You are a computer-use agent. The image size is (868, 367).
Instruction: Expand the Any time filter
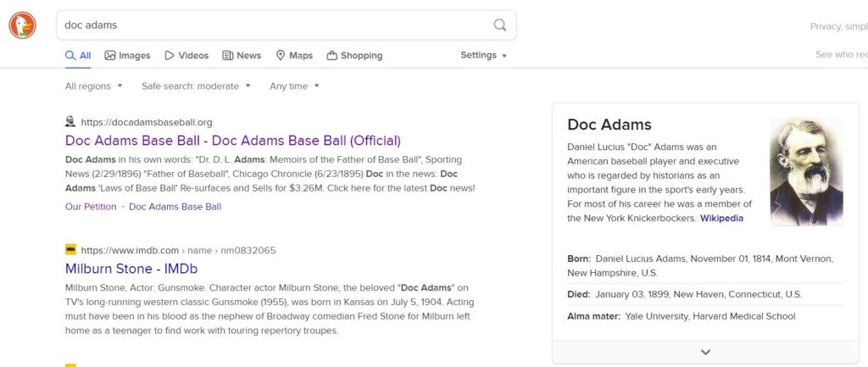pyautogui.click(x=294, y=86)
